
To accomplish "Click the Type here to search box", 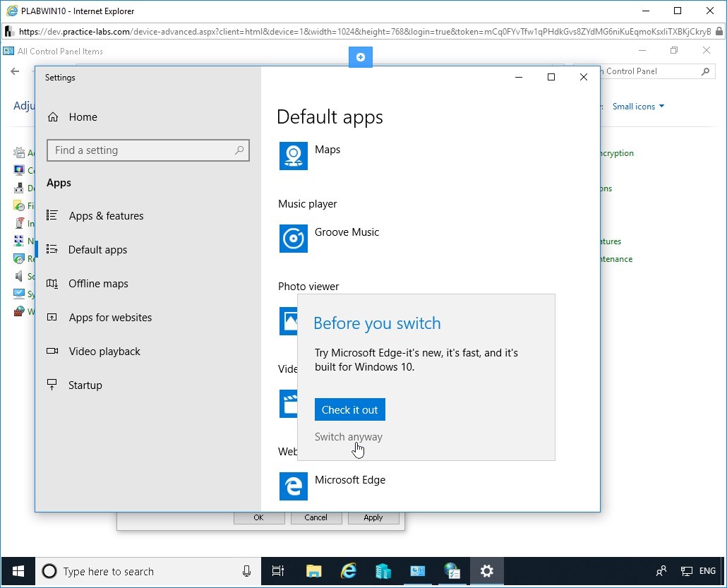I will (x=148, y=571).
